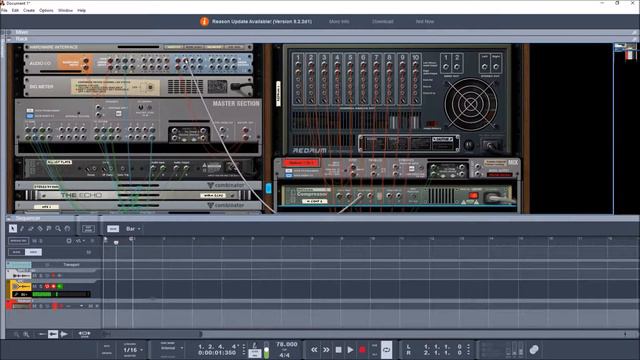The image size is (640, 360).
Task: Click the tempo value 78.000
Action: [x=287, y=344]
